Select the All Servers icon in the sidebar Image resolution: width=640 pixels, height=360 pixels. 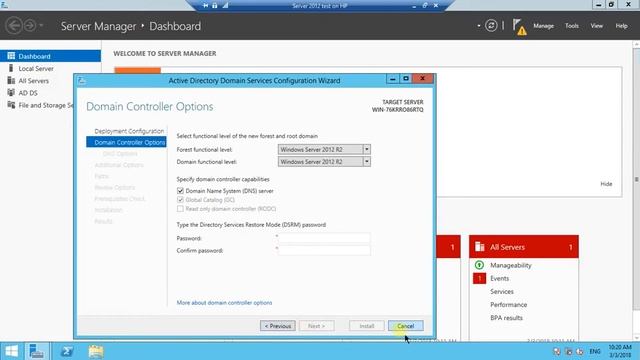click(11, 80)
